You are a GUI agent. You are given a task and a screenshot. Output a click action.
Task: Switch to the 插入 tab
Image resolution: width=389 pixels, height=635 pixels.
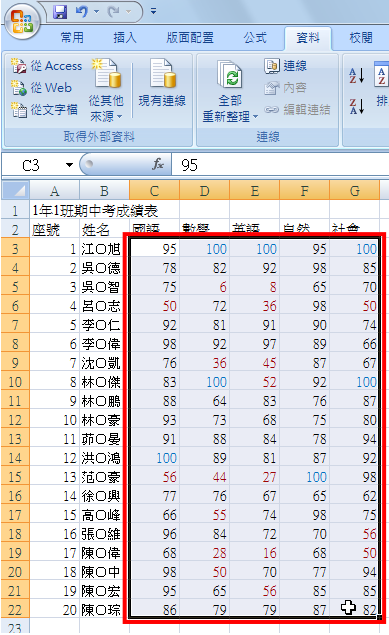click(x=125, y=38)
